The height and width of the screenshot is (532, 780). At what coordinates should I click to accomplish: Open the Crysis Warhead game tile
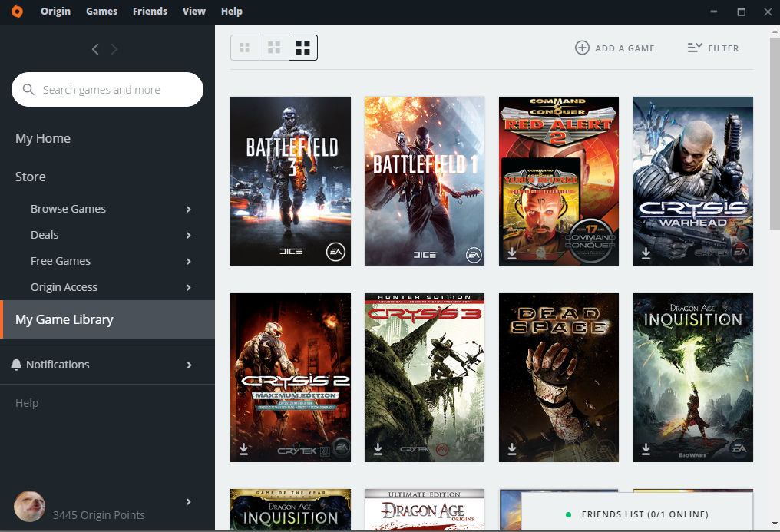tap(693, 181)
